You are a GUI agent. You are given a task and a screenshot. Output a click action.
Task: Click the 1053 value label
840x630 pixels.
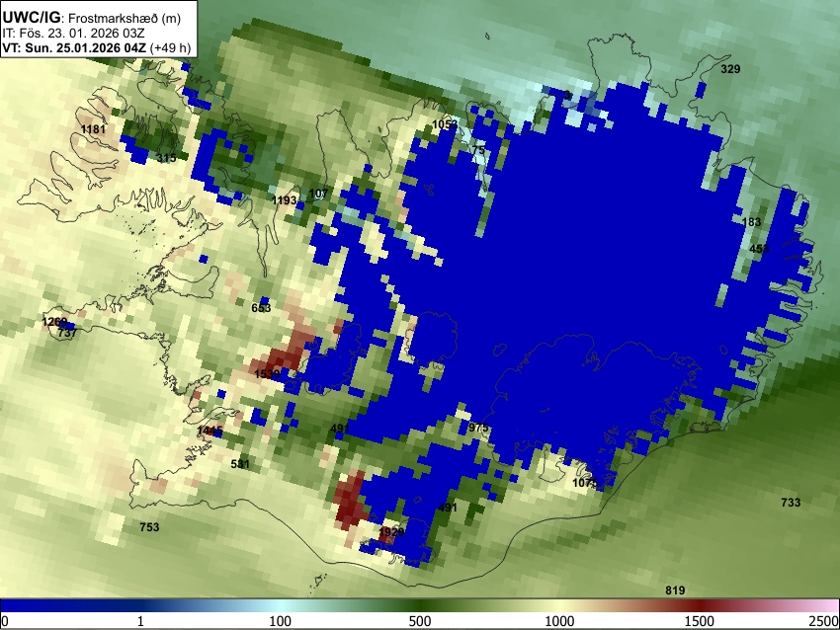[445, 124]
